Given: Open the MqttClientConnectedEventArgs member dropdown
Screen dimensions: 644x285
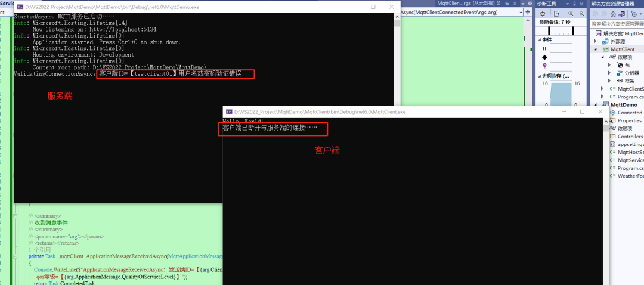Looking at the screenshot, I should pyautogui.click(x=462, y=13).
